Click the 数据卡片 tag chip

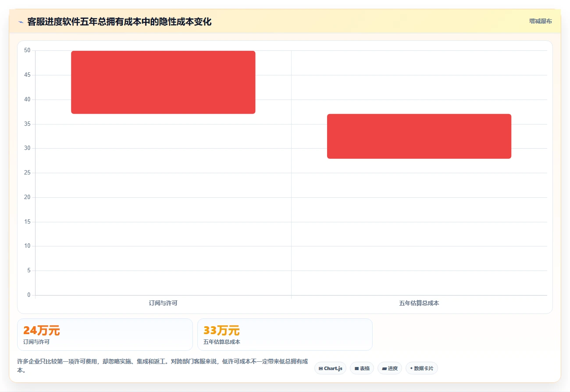(422, 368)
